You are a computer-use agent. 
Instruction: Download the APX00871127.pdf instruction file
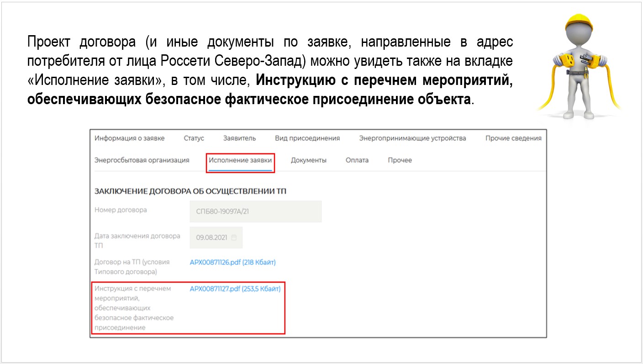[x=235, y=289]
